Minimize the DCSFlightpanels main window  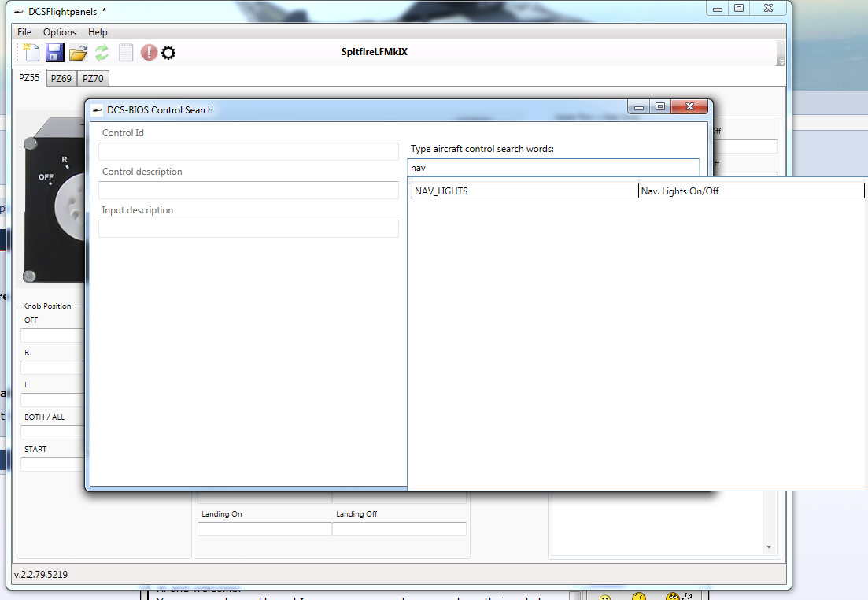pyautogui.click(x=718, y=9)
